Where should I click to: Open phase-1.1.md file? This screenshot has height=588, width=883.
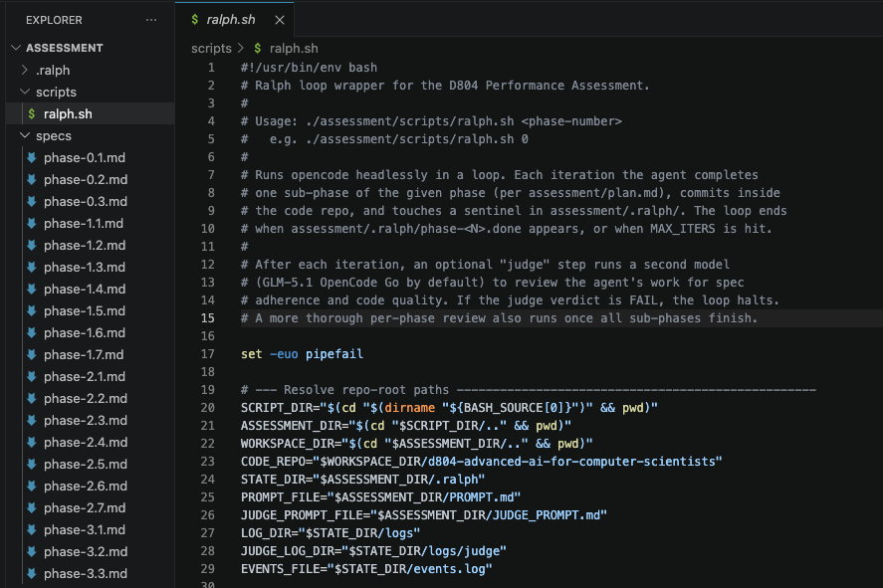pyautogui.click(x=91, y=224)
